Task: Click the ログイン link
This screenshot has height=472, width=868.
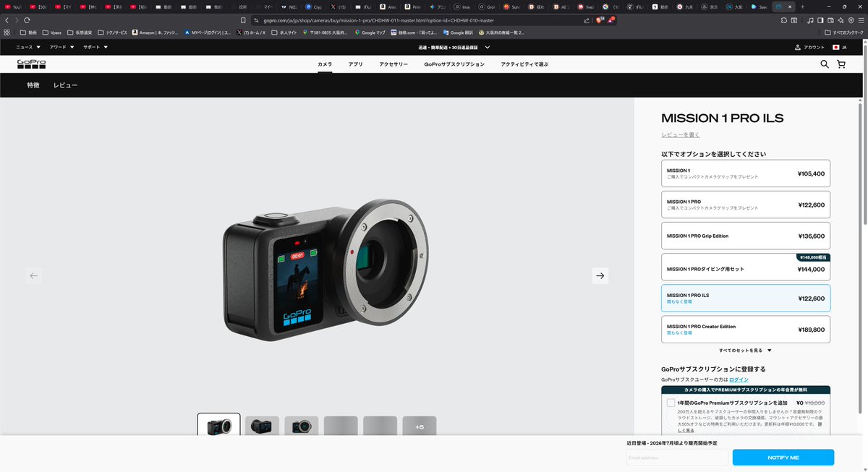Action: (x=739, y=379)
